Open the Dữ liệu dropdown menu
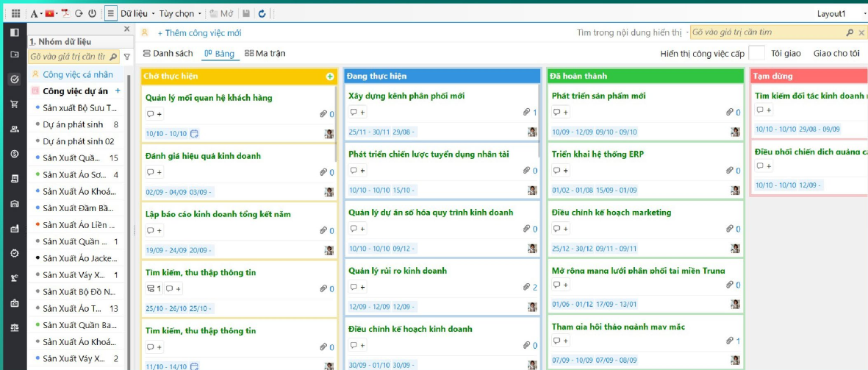Viewport: 868px width, 370px height. [x=137, y=13]
